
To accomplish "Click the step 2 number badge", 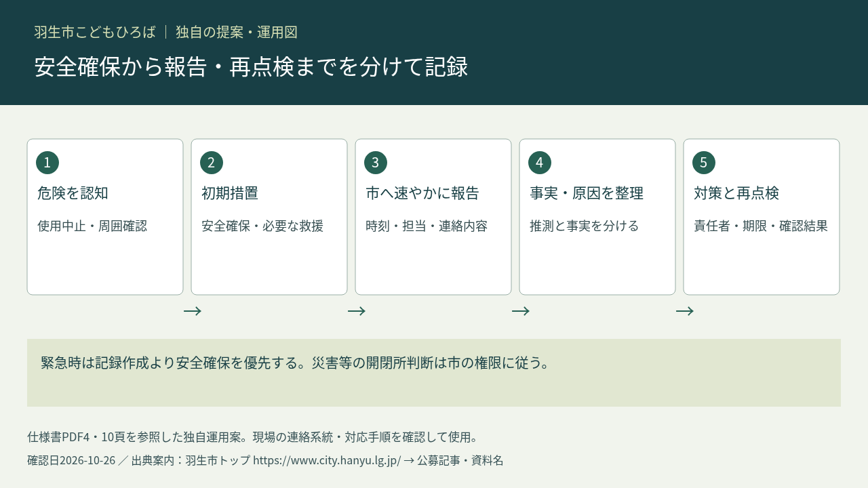I will pos(212,163).
